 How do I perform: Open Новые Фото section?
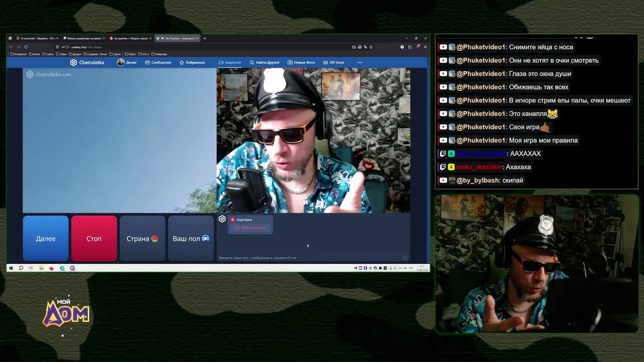[x=301, y=62]
